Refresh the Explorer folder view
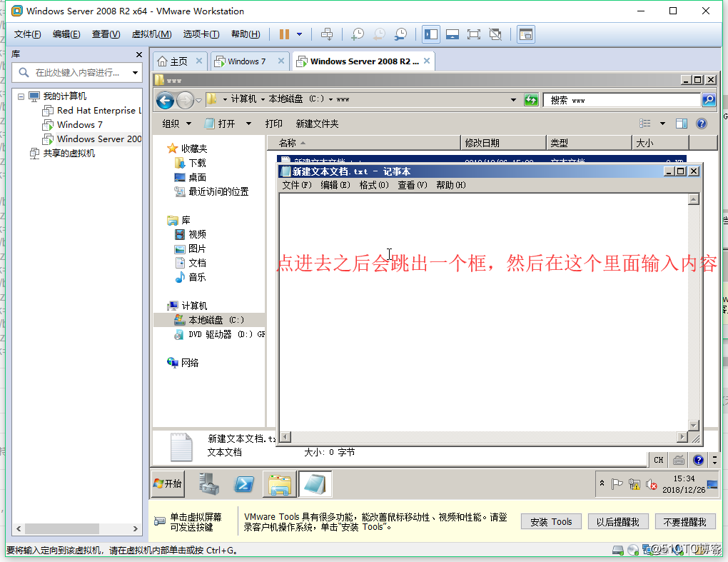 [x=531, y=99]
